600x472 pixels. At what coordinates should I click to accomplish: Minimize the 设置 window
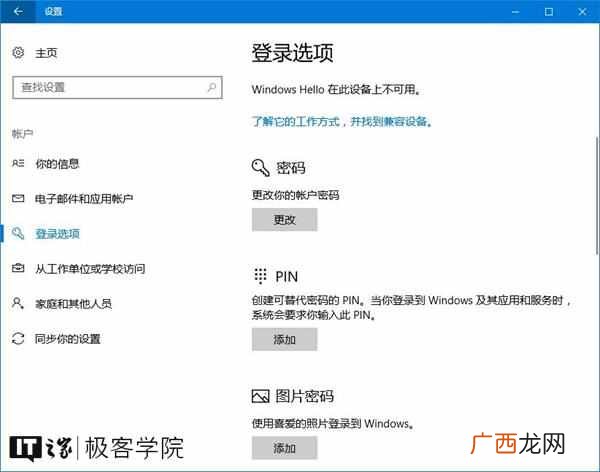(515, 12)
